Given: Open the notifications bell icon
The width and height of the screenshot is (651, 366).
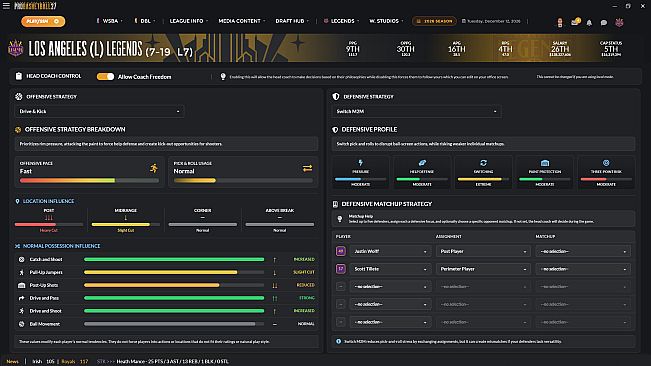Looking at the screenshot, I should (589, 23).
